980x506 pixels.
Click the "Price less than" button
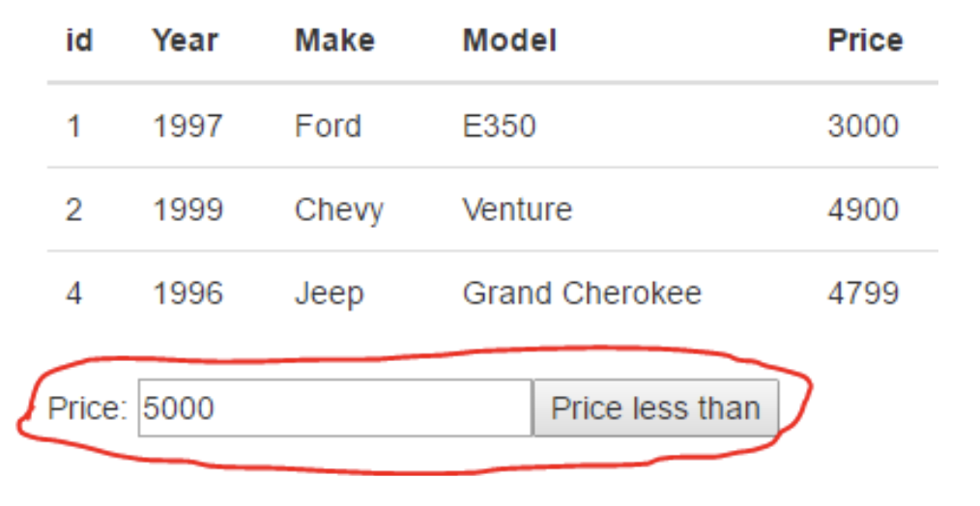coord(655,408)
